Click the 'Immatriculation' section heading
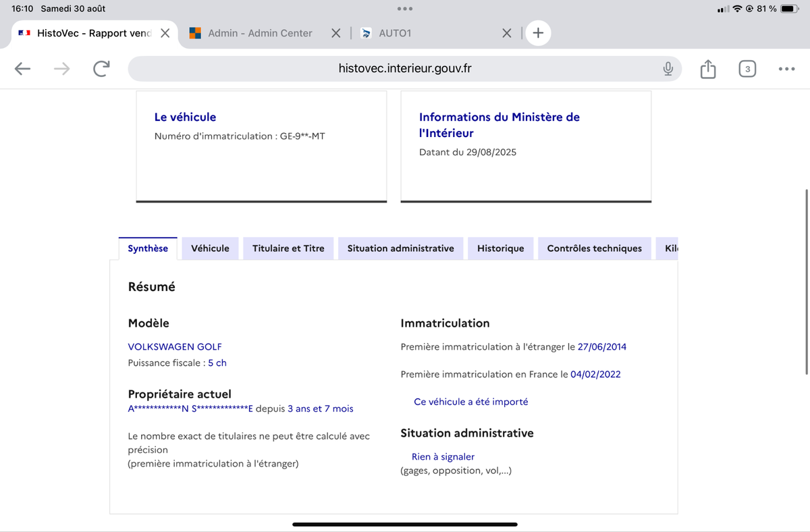 click(446, 323)
